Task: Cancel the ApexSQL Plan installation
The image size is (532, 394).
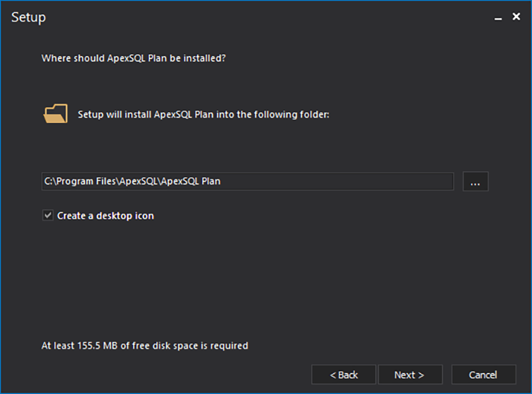Action: 483,375
